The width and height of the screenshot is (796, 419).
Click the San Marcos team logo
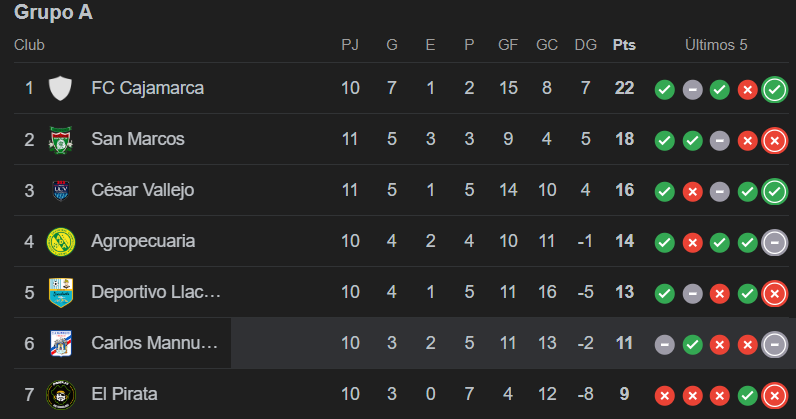point(61,139)
